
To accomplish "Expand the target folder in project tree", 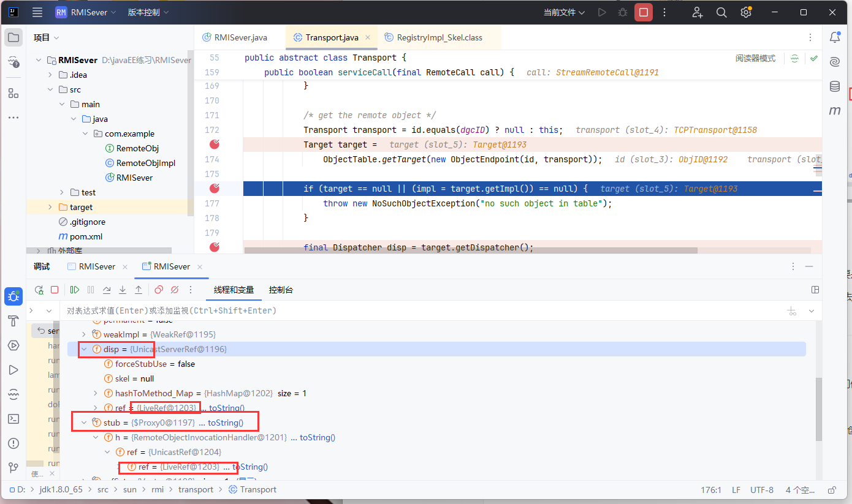I will click(50, 207).
